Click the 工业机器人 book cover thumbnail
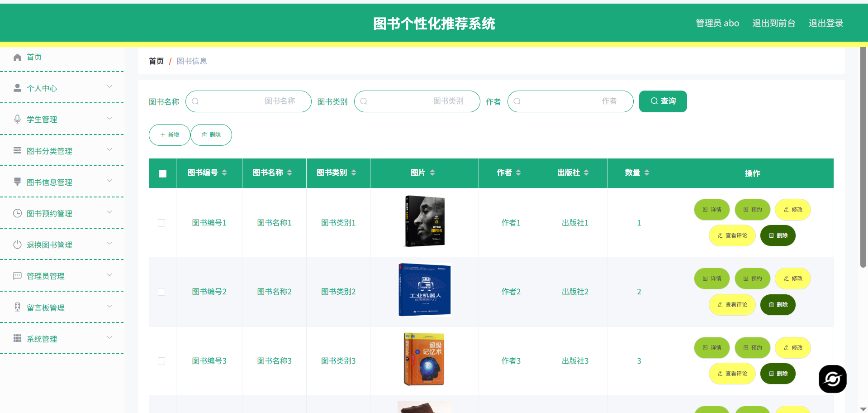Screen dimensions: 868x413 pyautogui.click(x=424, y=290)
